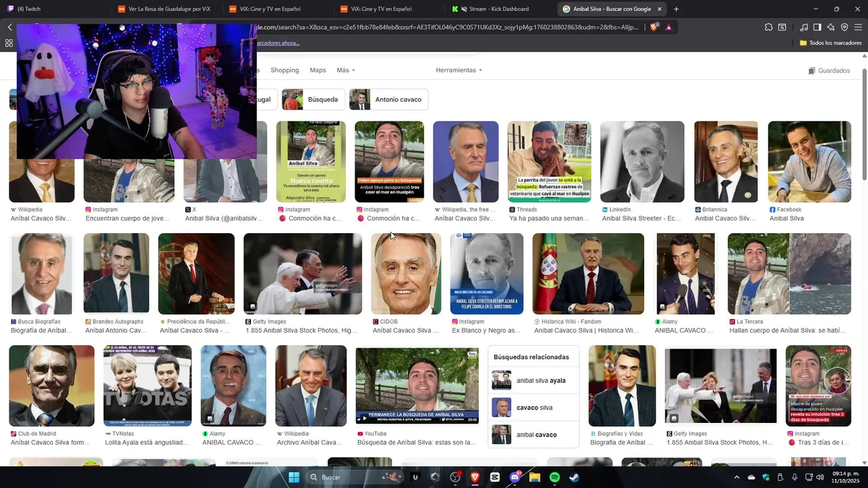Open the LinkedIn Aníbal Silva Streeter image

(642, 161)
